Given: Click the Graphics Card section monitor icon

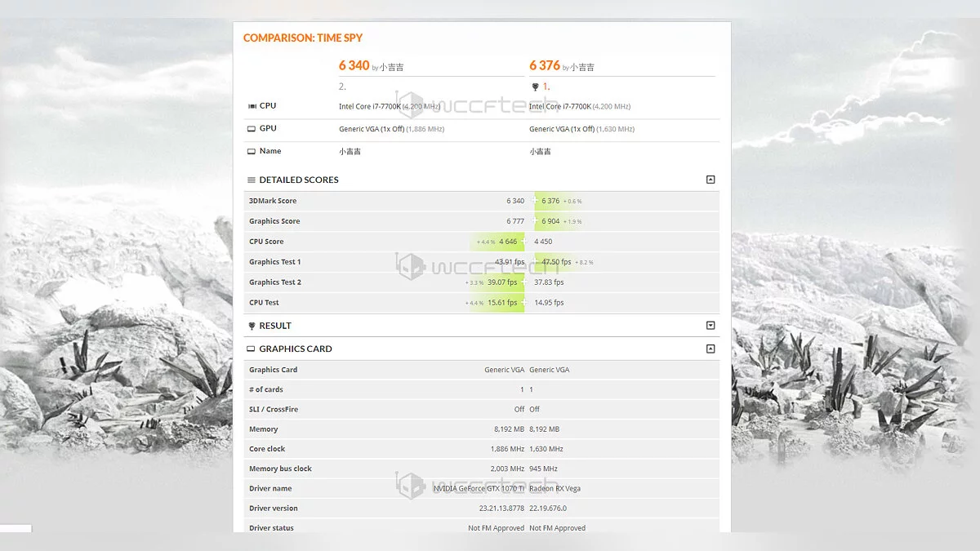Looking at the screenshot, I should pyautogui.click(x=252, y=349).
